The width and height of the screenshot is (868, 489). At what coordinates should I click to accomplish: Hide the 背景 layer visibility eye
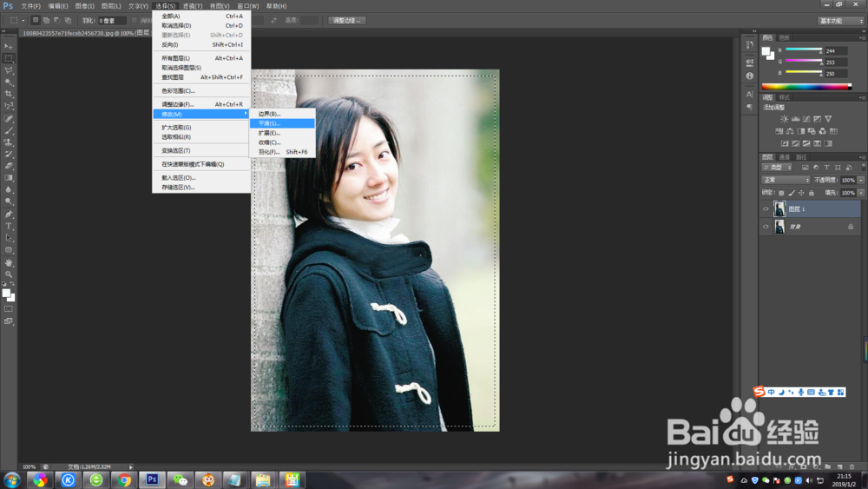click(766, 227)
